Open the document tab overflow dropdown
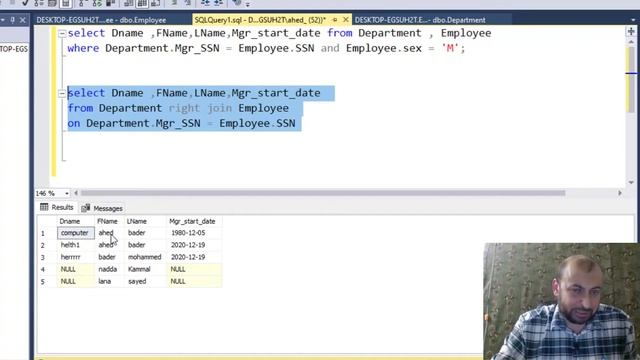 [x=633, y=20]
